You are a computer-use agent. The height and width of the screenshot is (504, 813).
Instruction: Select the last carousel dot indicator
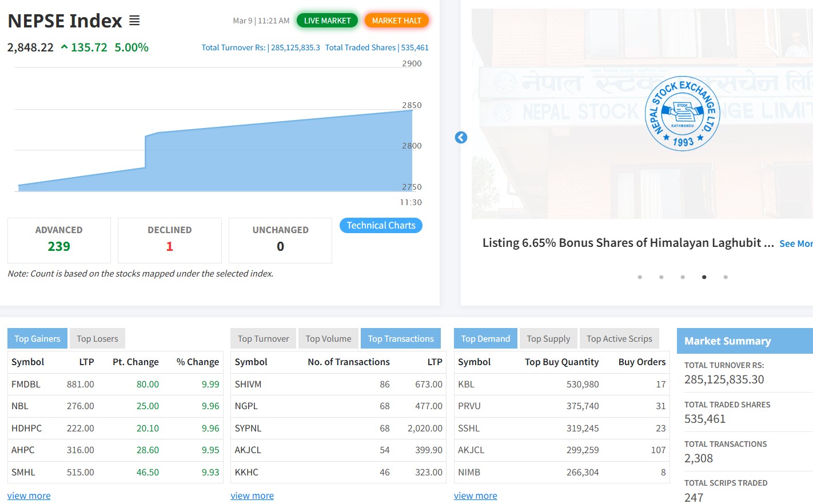tap(726, 277)
